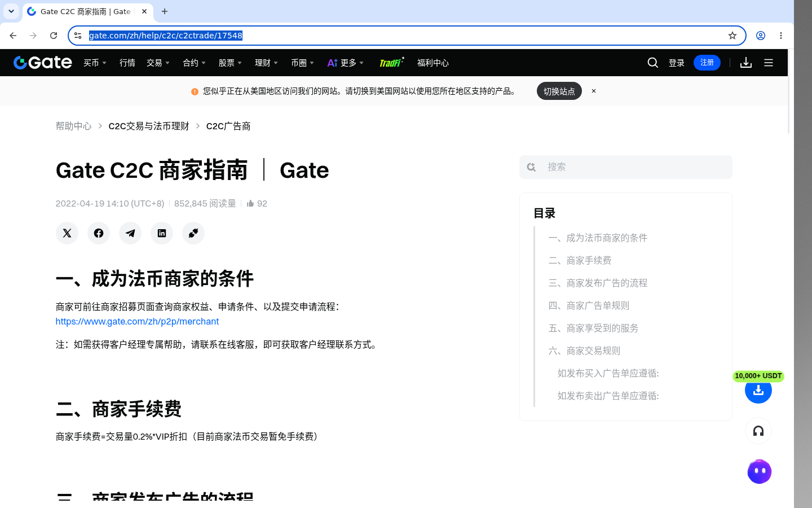Image resolution: width=812 pixels, height=508 pixels.
Task: Open the site search magnifier icon
Action: [653, 63]
